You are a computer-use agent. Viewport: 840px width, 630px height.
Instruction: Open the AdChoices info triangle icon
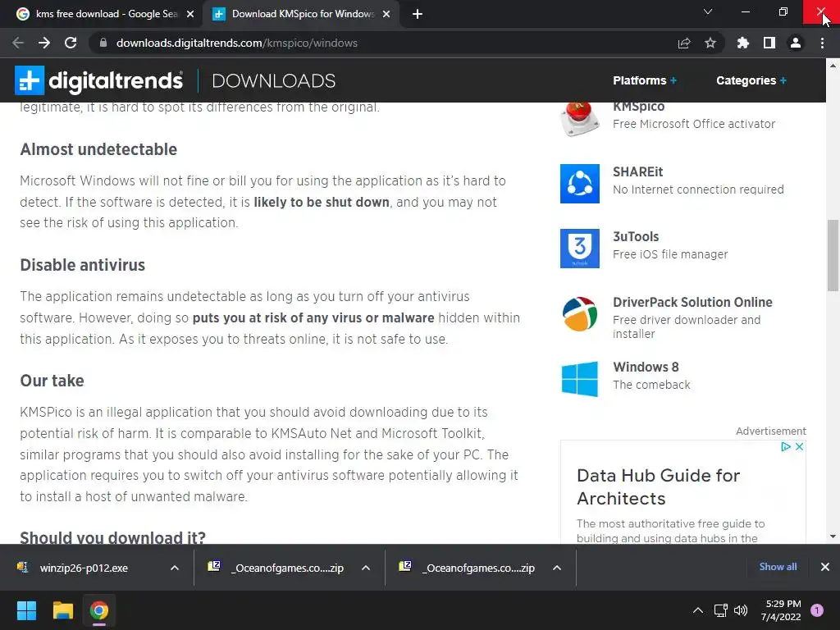[x=785, y=447]
